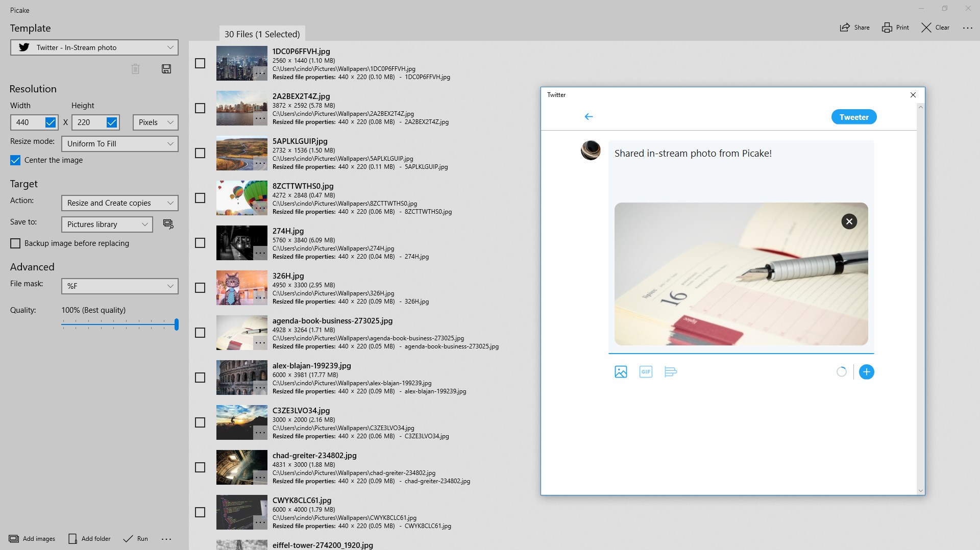The image size is (980, 550).
Task: Select the 1DC0P6FFVH.jpg file checkbox
Action: (x=200, y=63)
